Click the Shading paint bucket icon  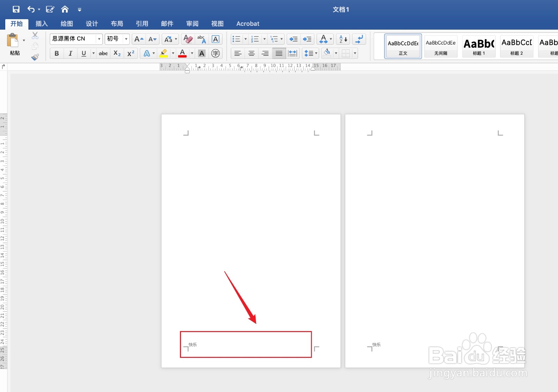coord(327,53)
